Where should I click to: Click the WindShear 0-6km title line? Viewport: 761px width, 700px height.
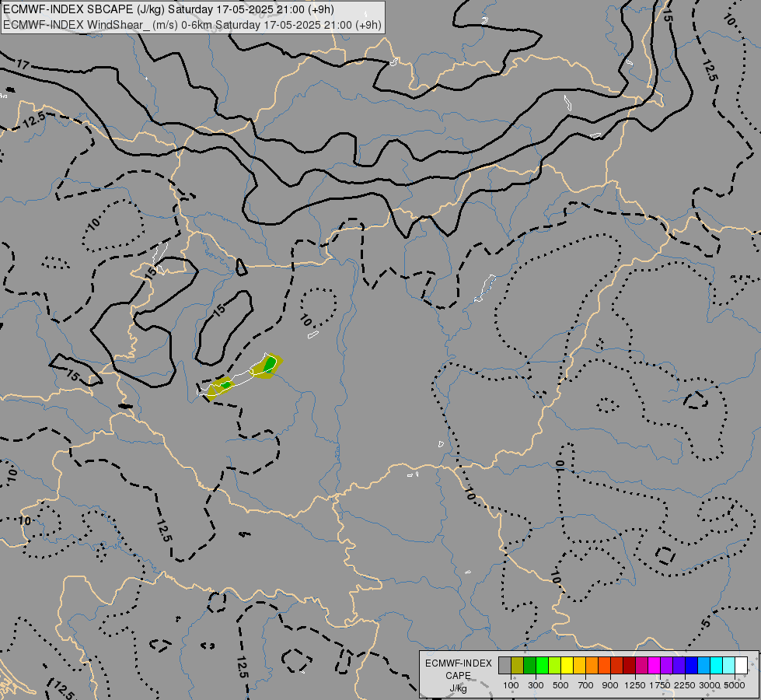(192, 25)
